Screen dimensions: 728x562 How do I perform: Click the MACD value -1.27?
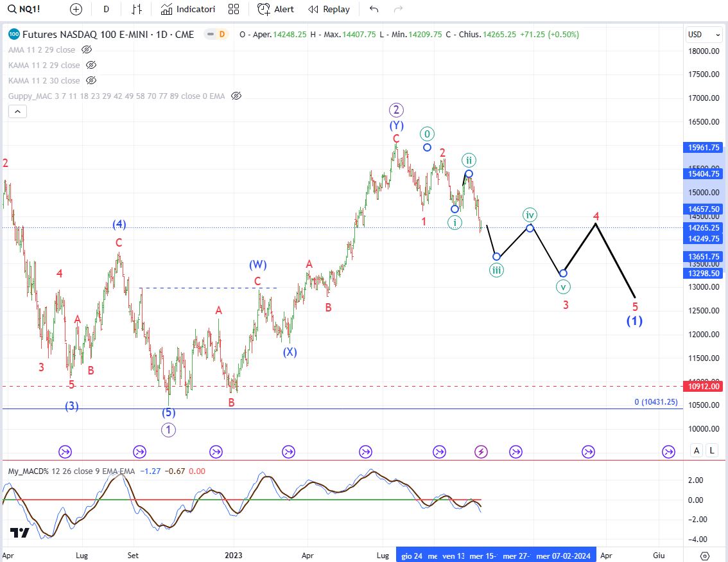[x=150, y=471]
